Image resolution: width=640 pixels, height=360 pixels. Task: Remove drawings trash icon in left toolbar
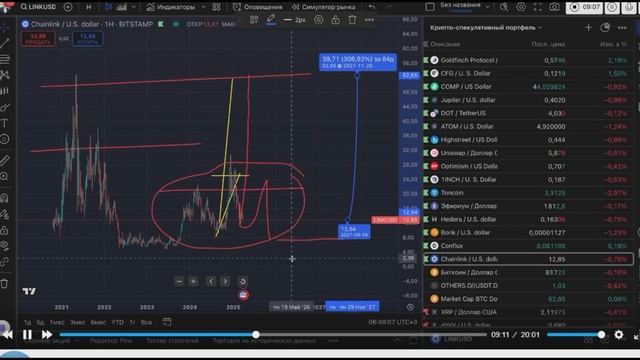4,283
